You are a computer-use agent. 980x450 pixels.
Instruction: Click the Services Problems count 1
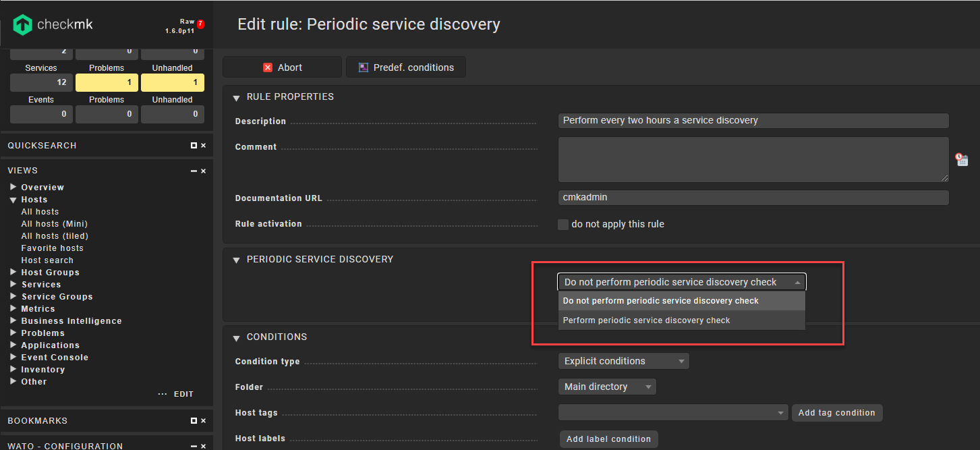107,82
